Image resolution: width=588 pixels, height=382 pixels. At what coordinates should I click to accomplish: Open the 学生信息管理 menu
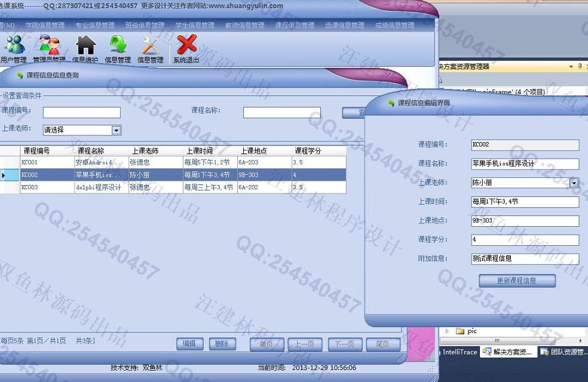[194, 26]
